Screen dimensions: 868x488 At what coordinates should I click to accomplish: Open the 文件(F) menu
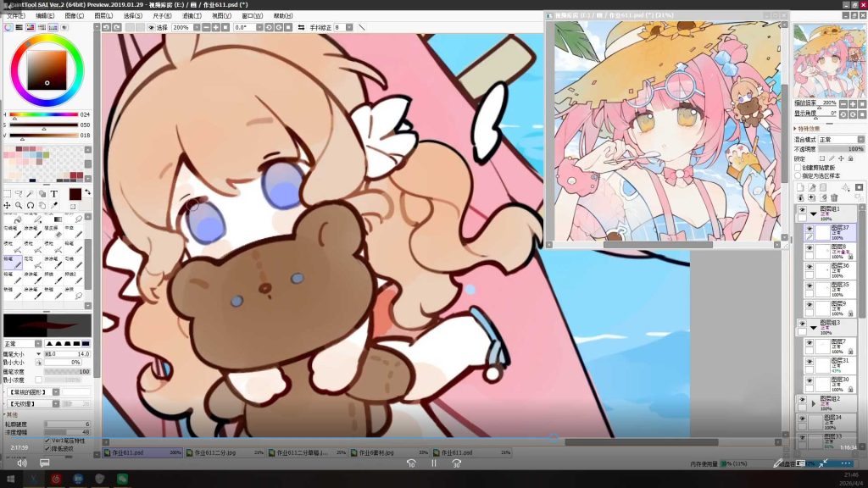(x=15, y=16)
